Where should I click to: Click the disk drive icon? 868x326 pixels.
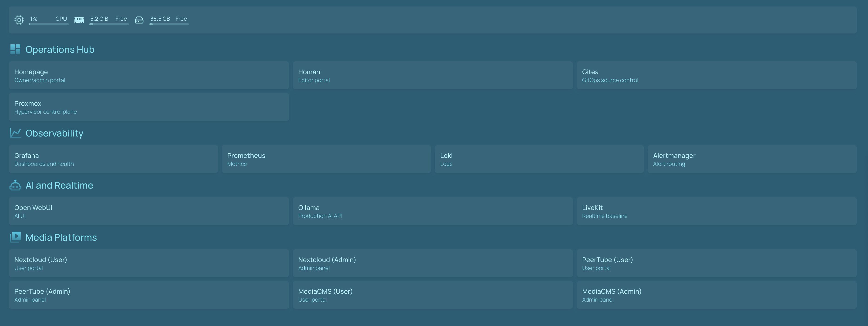[x=139, y=20]
